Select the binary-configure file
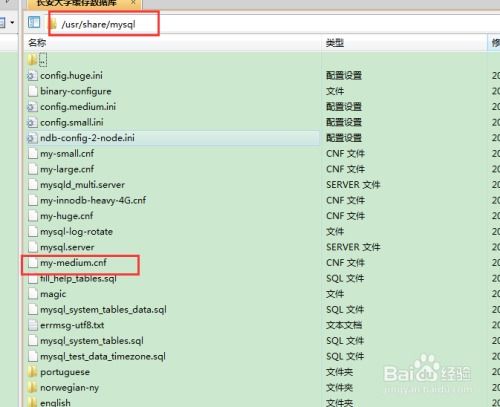The image size is (500, 407). pyautogui.click(x=75, y=91)
